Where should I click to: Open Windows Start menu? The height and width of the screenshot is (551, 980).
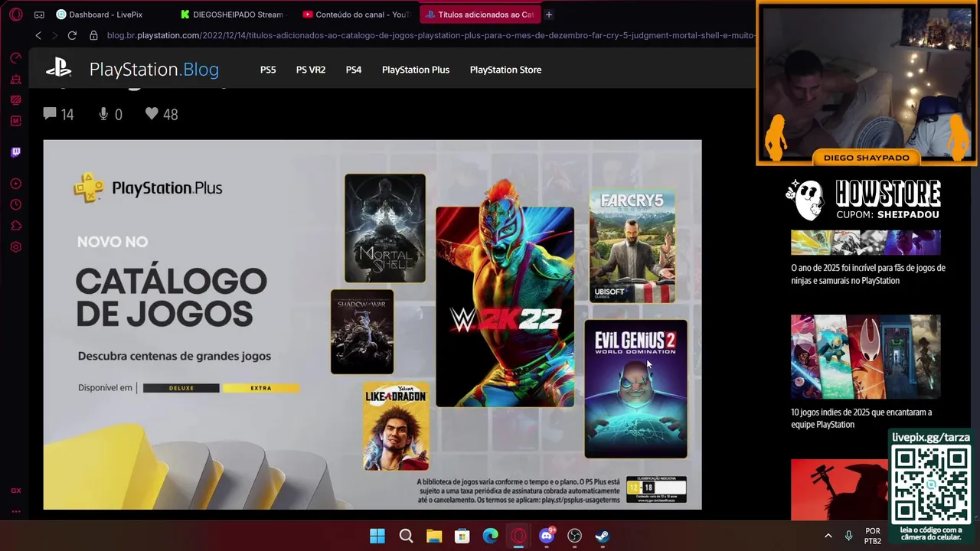point(377,536)
